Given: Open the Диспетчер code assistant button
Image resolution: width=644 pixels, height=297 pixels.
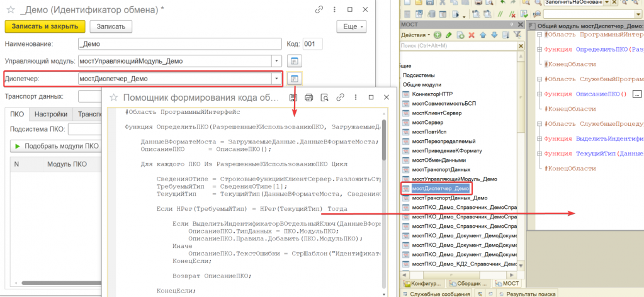Looking at the screenshot, I should click(294, 79).
